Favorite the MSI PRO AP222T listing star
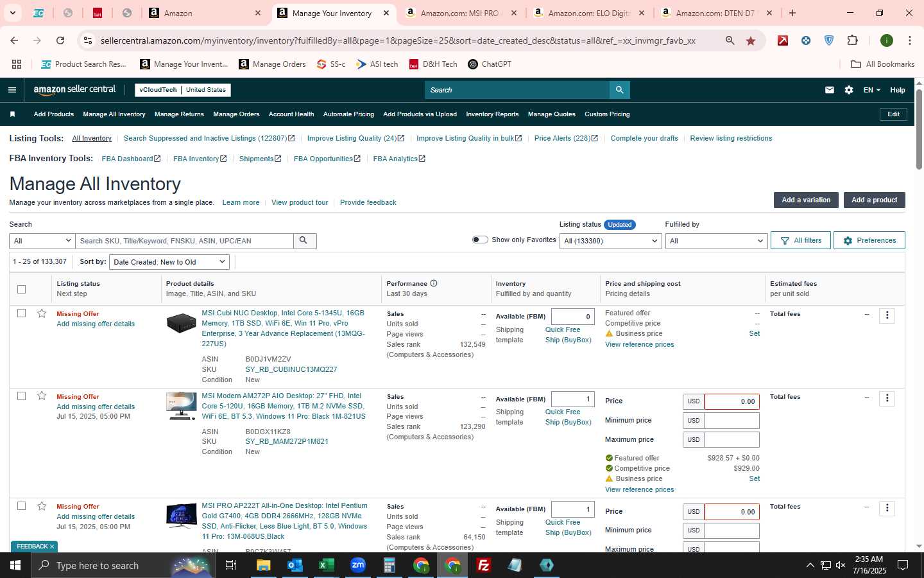 pyautogui.click(x=42, y=506)
